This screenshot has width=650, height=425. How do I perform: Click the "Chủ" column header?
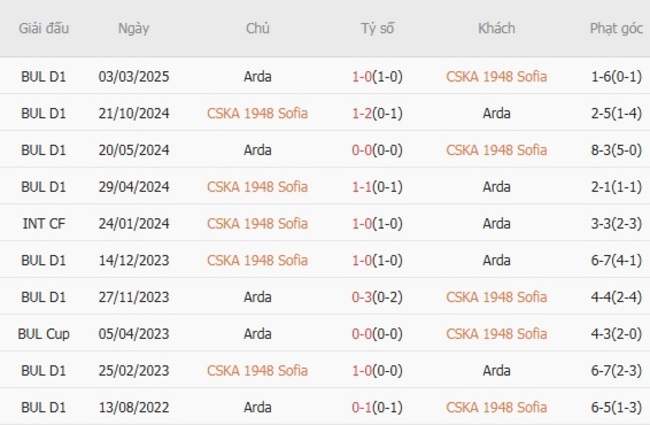pyautogui.click(x=257, y=28)
